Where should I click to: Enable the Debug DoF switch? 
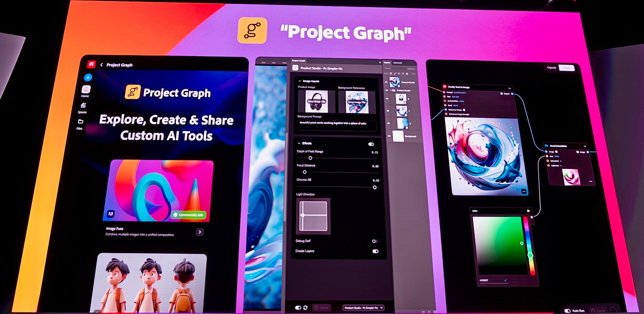374,241
